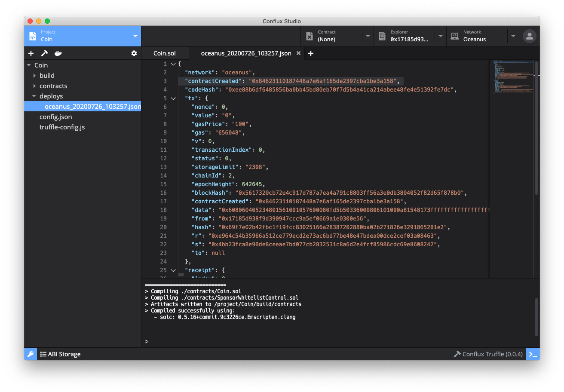The width and height of the screenshot is (564, 392).
Task: Open the Network dropdown arrow
Action: point(513,36)
